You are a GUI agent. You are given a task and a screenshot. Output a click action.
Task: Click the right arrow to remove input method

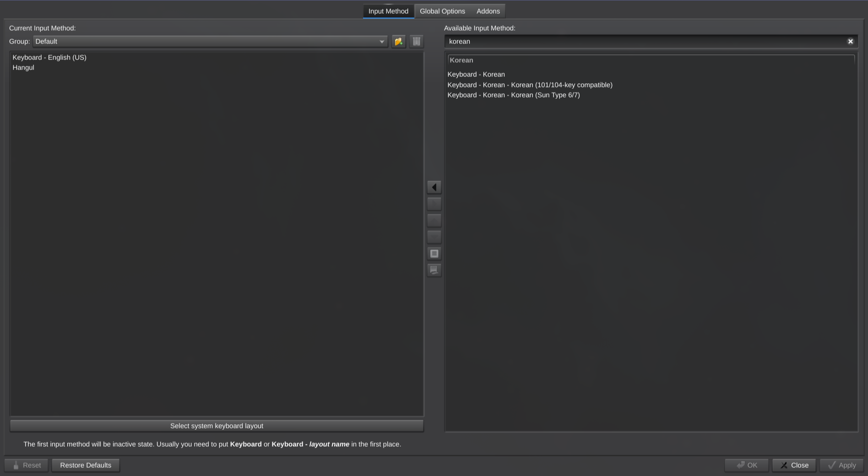click(434, 204)
